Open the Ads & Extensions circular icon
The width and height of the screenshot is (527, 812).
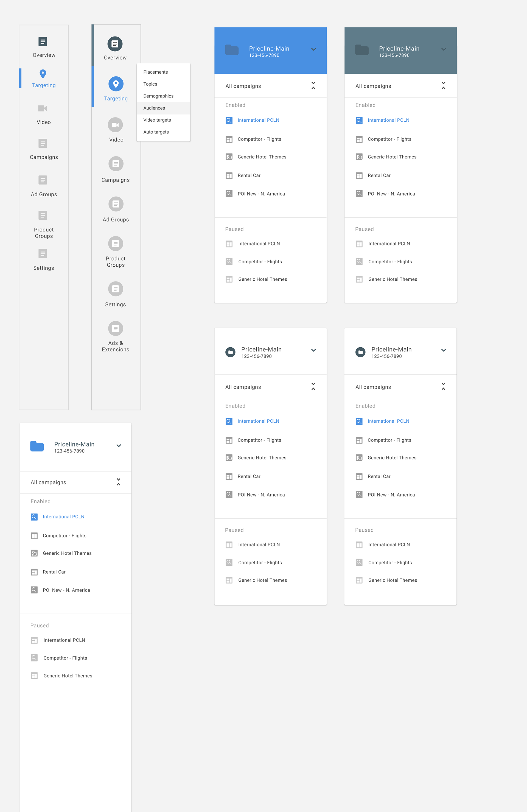116,328
